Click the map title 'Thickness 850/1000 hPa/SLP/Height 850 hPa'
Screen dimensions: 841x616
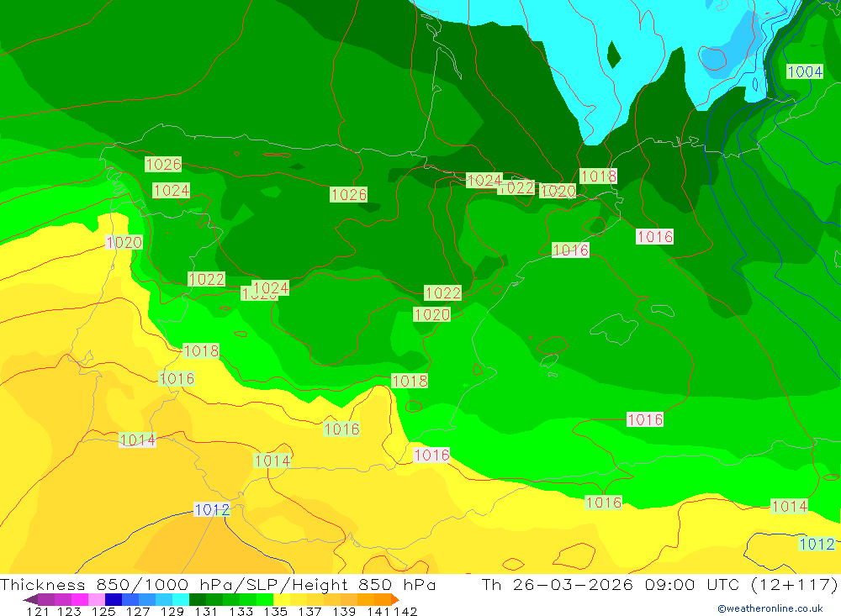218,584
